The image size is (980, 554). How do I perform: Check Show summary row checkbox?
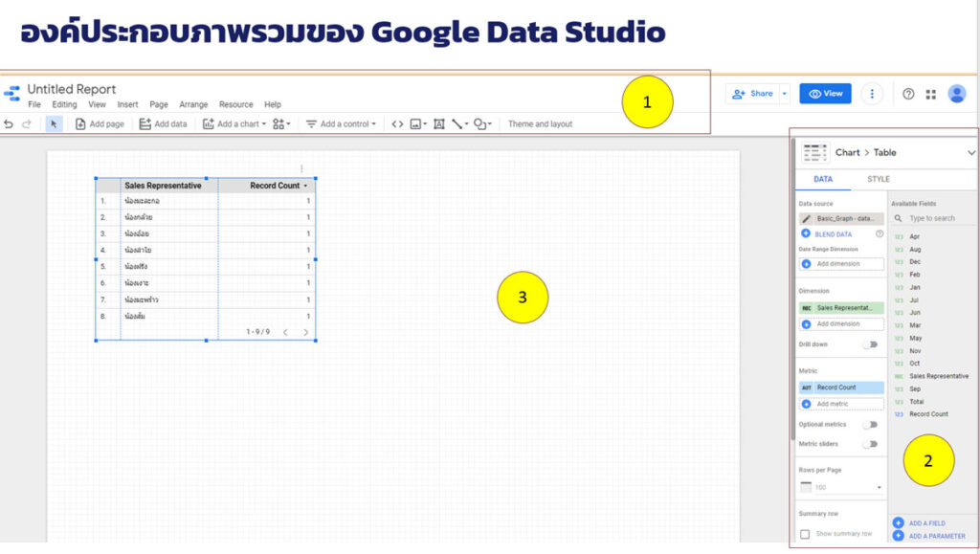[x=805, y=535]
